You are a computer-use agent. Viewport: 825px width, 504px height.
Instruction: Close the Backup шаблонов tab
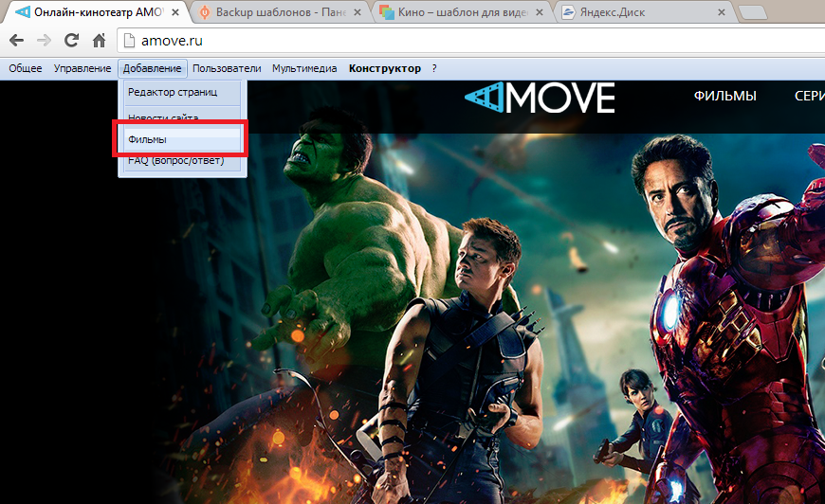(357, 12)
